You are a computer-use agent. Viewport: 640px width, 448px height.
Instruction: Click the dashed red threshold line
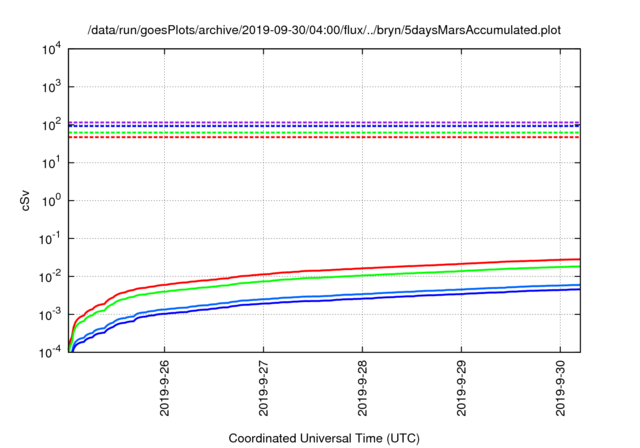point(324,137)
